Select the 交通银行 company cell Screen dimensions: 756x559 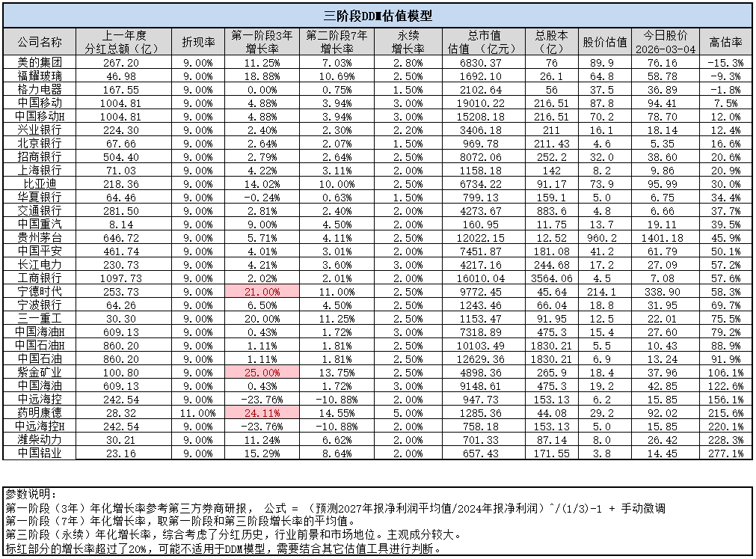(40, 211)
